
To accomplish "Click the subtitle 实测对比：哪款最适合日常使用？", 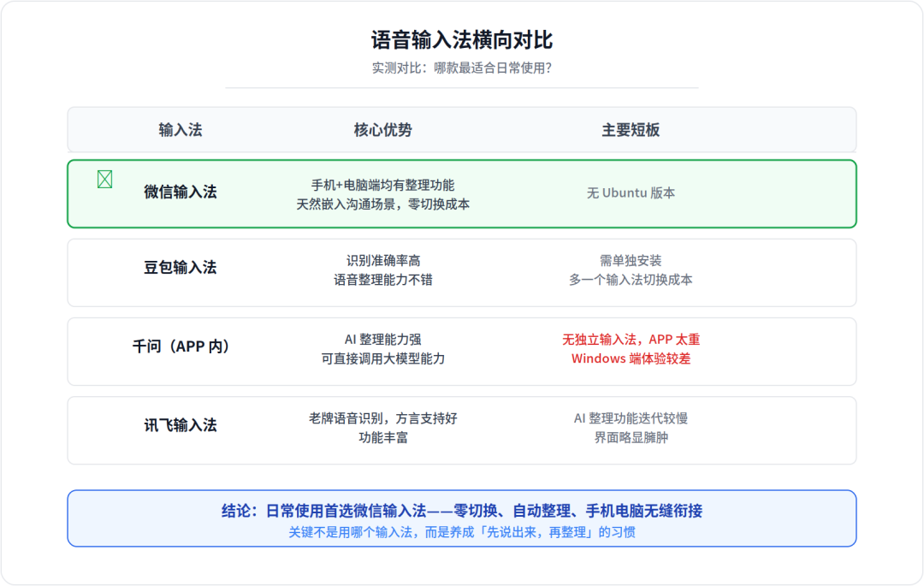I will pos(462,68).
